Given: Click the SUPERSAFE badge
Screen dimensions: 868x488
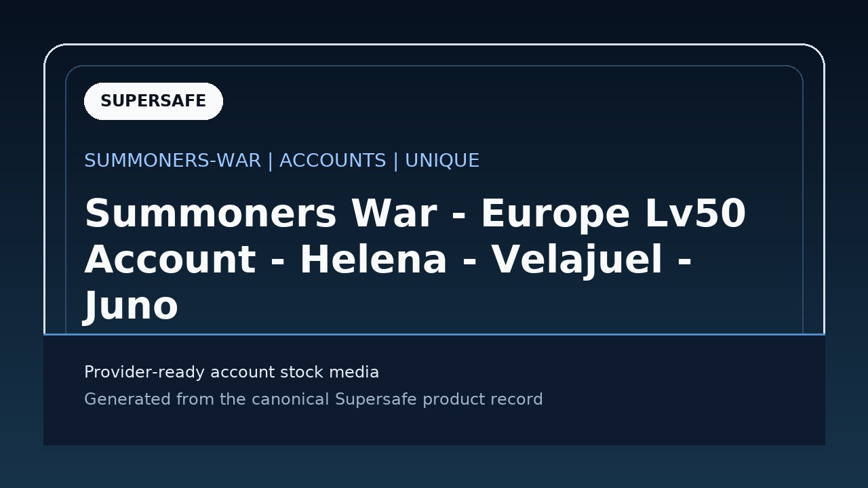Looking at the screenshot, I should click(153, 101).
